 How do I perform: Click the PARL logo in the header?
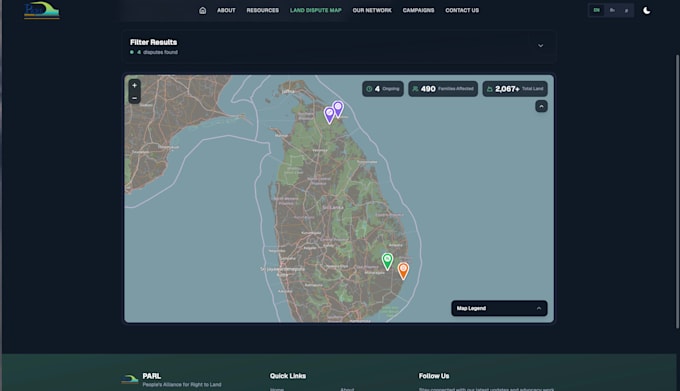coord(42,10)
